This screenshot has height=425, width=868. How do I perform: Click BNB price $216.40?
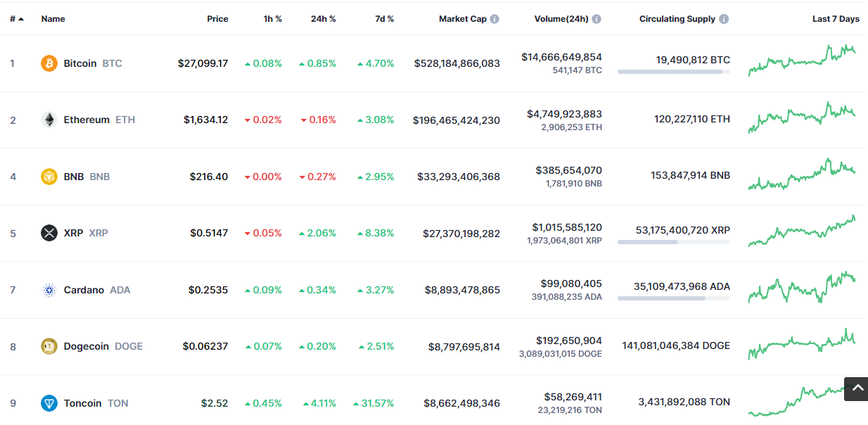click(209, 177)
